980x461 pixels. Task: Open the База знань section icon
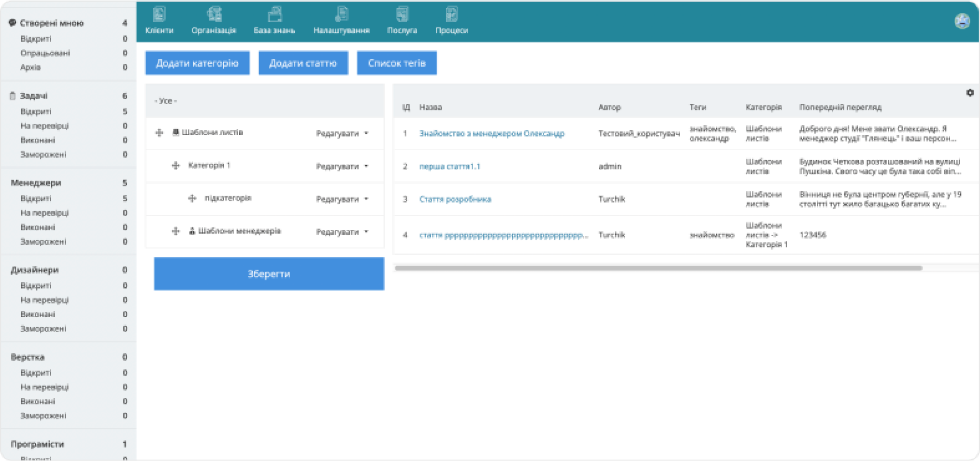(275, 14)
